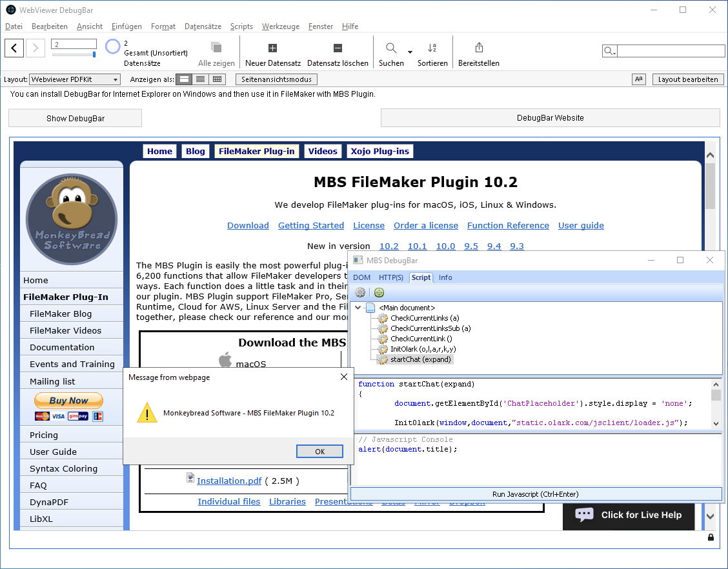
Task: Click OK in the message dialog
Action: (319, 451)
